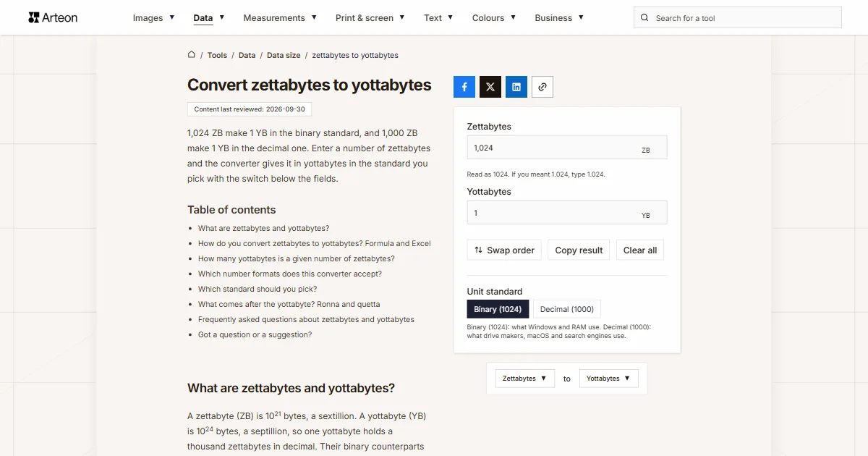
Task: Click the Yottabytes input field
Action: click(567, 213)
